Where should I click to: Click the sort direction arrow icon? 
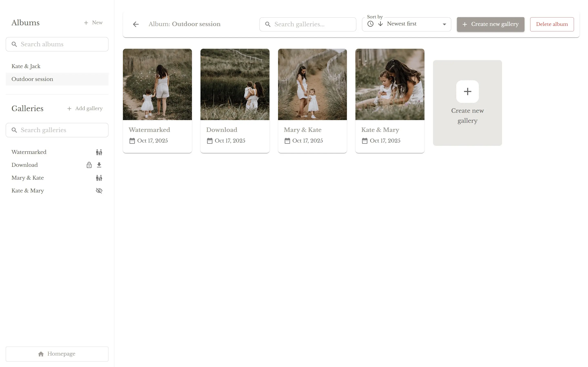[381, 24]
